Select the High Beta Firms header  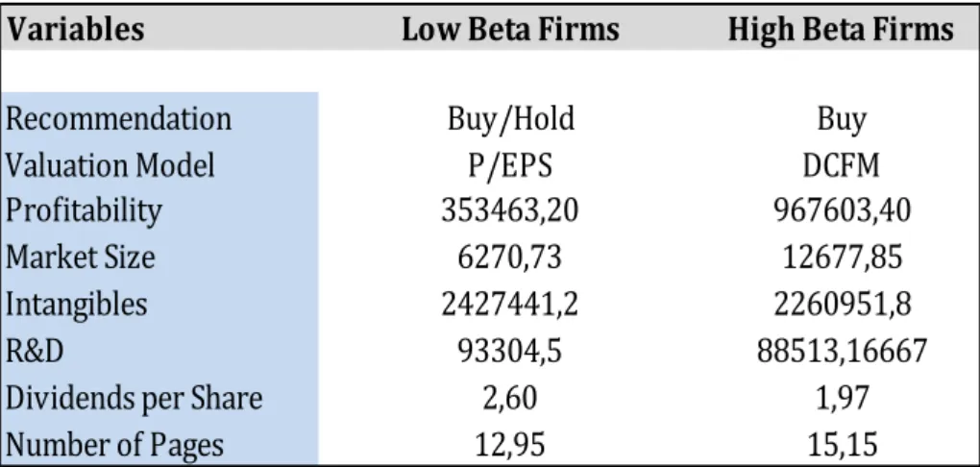[x=841, y=29]
